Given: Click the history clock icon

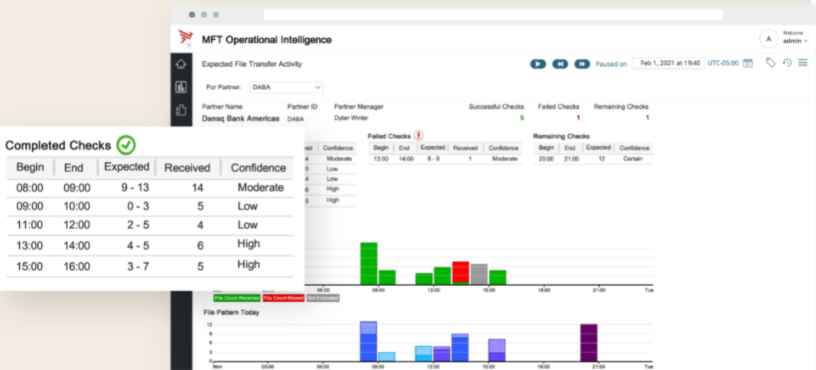Looking at the screenshot, I should click(787, 62).
